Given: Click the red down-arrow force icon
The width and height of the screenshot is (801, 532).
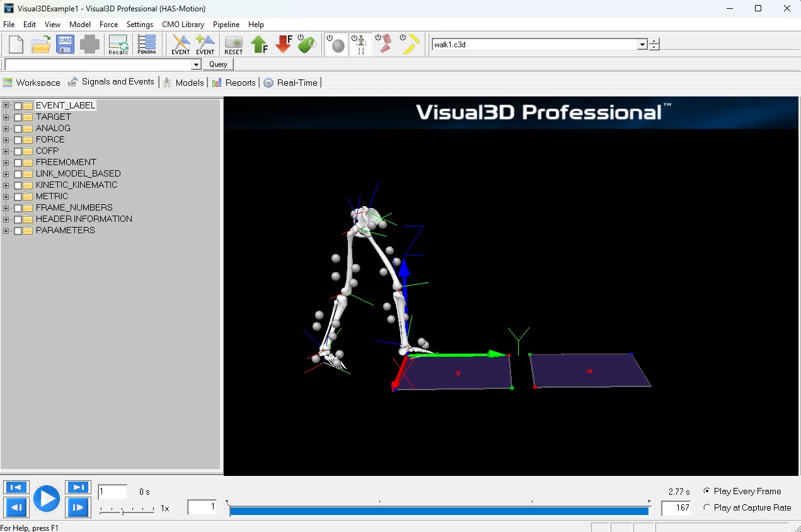Looking at the screenshot, I should [284, 44].
